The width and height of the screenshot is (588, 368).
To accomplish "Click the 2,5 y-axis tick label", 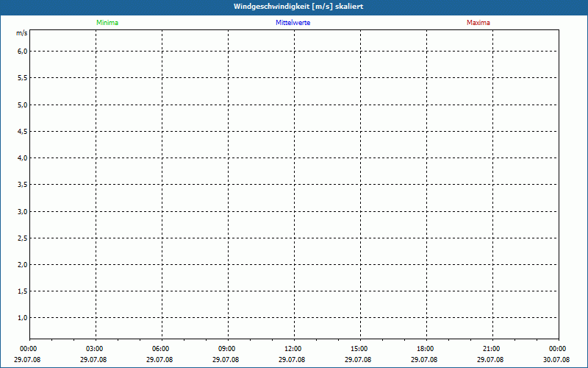I will [x=22, y=238].
